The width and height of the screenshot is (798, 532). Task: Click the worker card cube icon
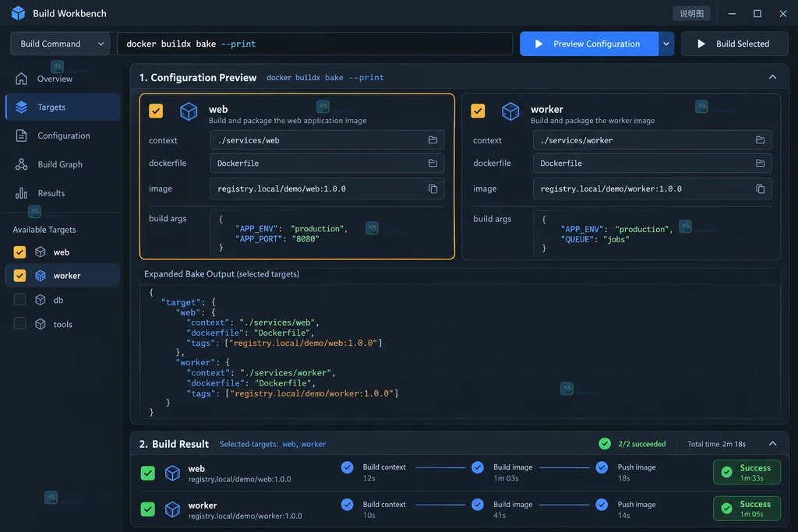510,111
